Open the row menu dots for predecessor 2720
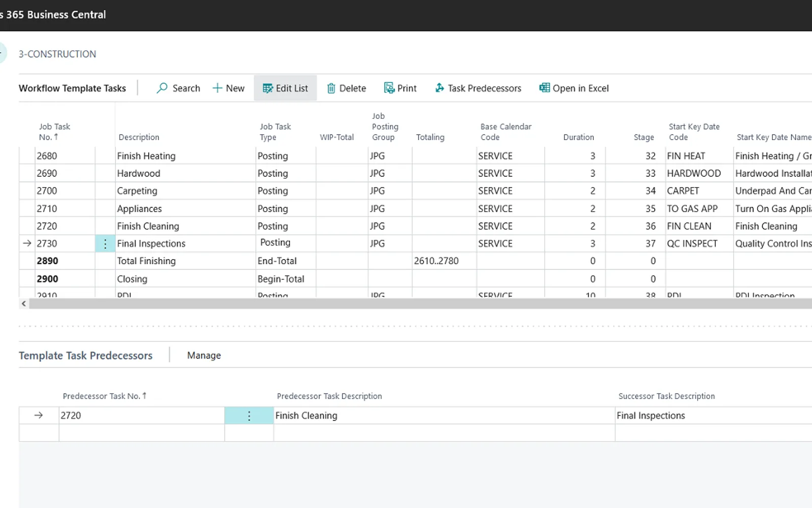 pyautogui.click(x=249, y=416)
